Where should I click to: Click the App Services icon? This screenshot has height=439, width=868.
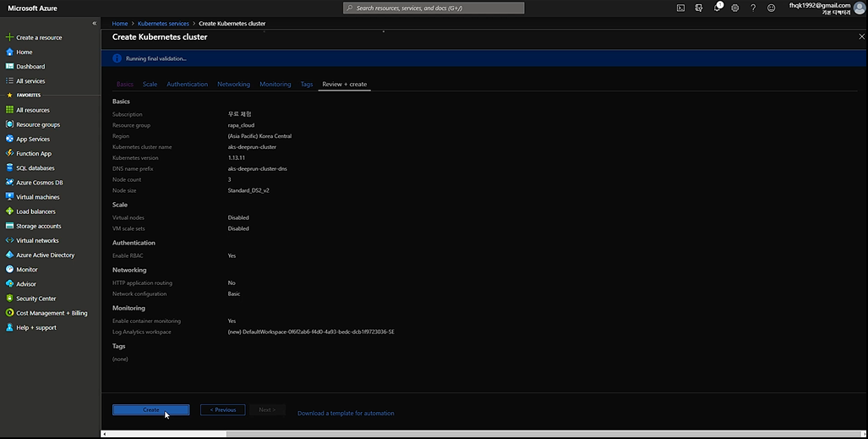coord(9,139)
